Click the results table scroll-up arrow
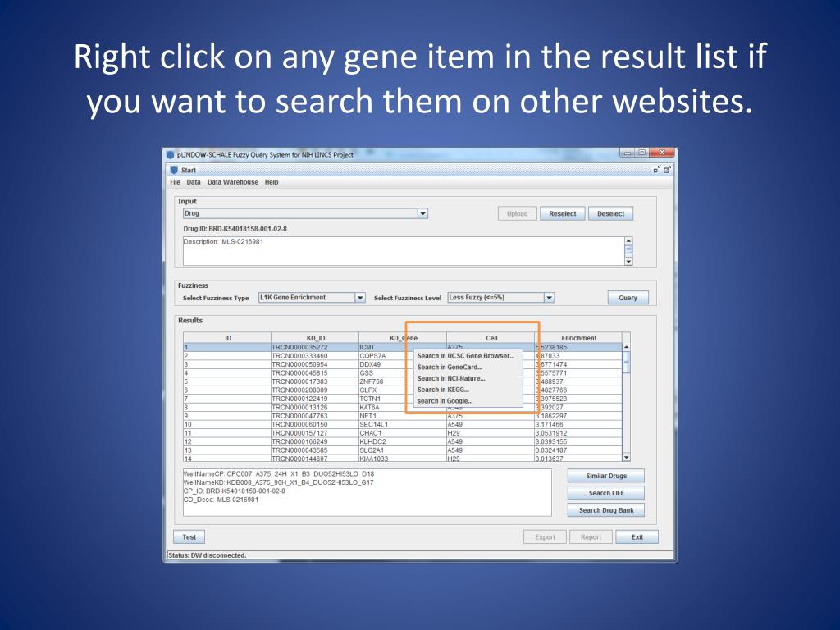The width and height of the screenshot is (840, 630). tap(626, 347)
